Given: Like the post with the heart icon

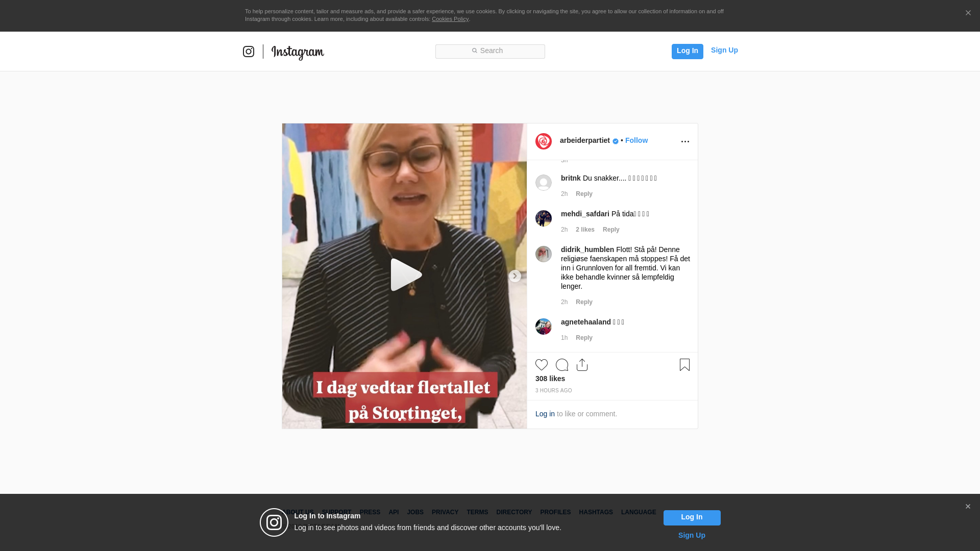Looking at the screenshot, I should 542,365.
